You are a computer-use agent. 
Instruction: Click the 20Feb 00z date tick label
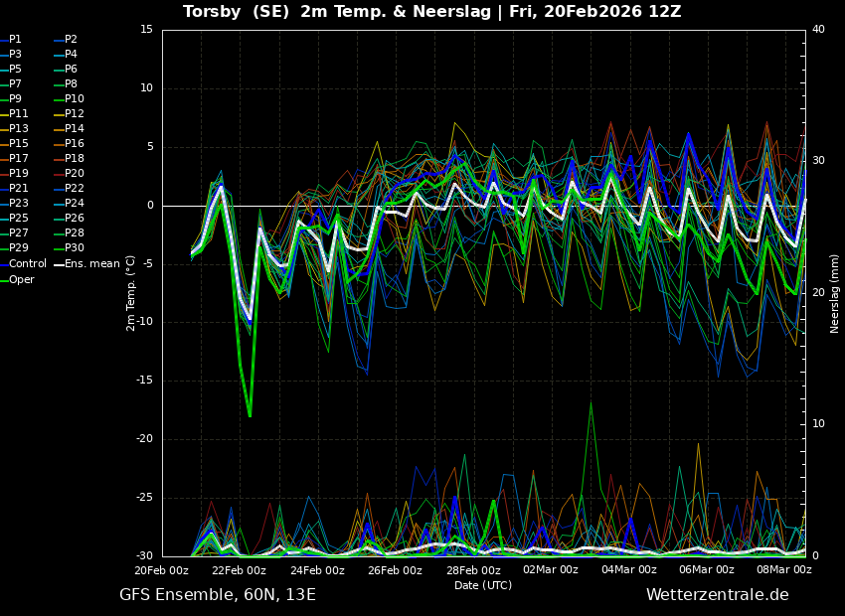click(x=162, y=570)
